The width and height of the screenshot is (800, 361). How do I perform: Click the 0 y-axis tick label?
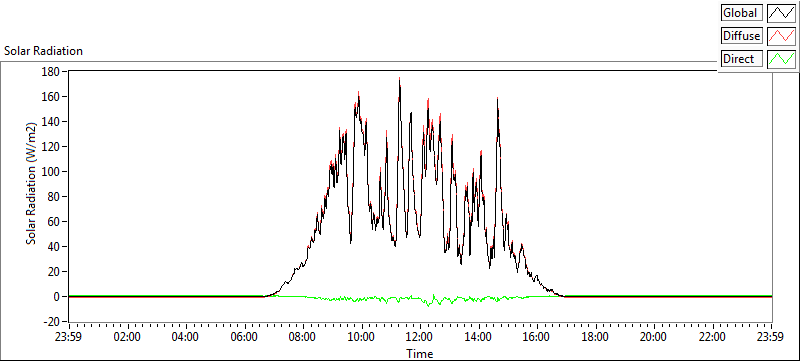point(57,296)
